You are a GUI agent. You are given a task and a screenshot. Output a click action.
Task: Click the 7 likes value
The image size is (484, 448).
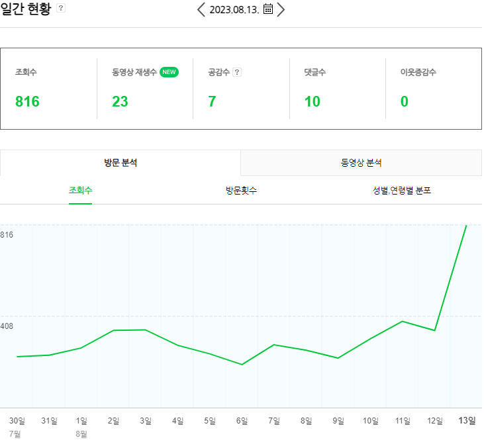(x=212, y=101)
